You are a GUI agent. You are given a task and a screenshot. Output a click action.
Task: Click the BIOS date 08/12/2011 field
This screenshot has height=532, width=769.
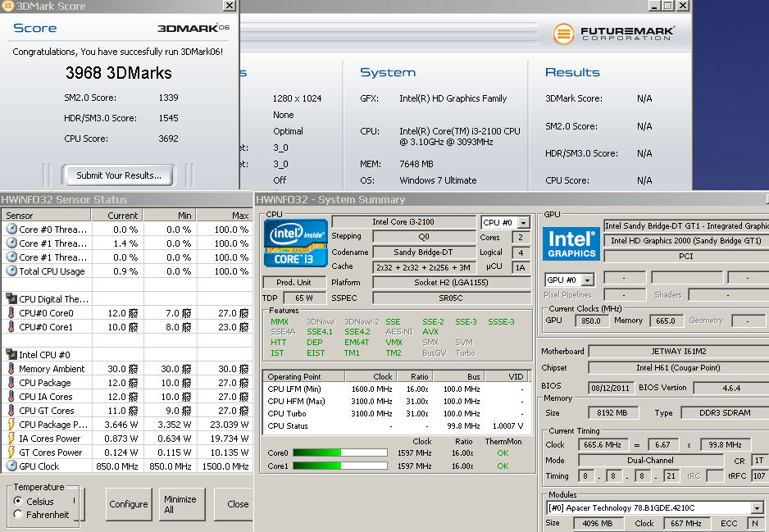610,388
